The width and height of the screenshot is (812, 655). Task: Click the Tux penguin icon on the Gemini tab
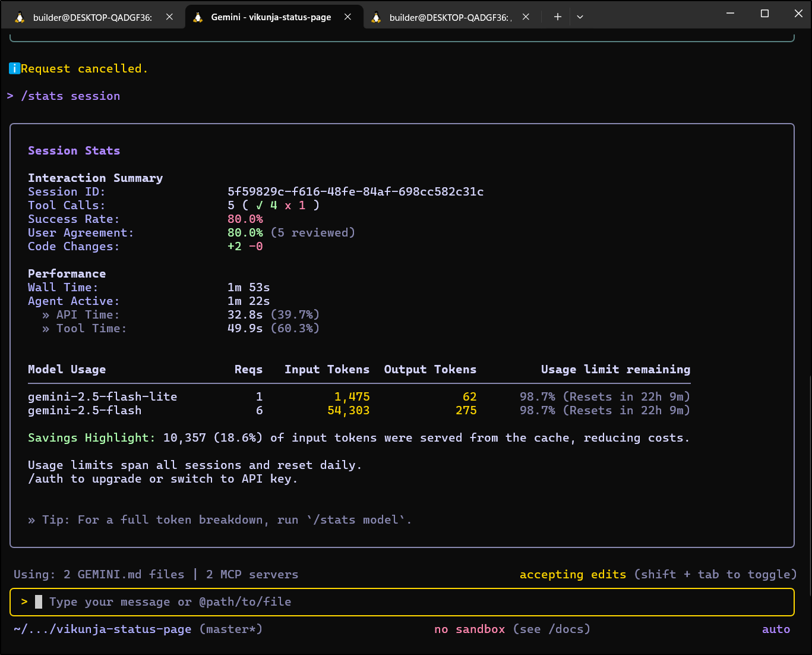click(198, 17)
